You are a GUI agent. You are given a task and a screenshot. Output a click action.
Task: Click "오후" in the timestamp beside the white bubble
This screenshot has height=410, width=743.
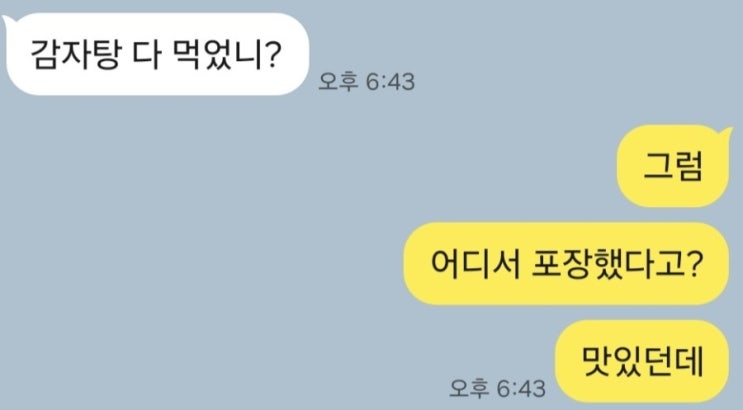tap(337, 82)
